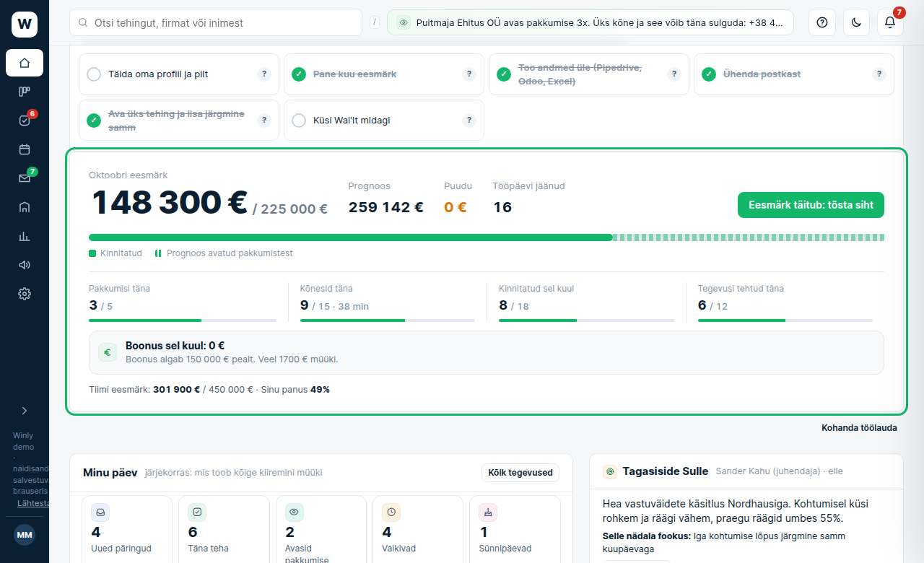The width and height of the screenshot is (924, 563).
Task: Open the Pultmaja Ehitus OÜ notification banner
Action: point(590,22)
